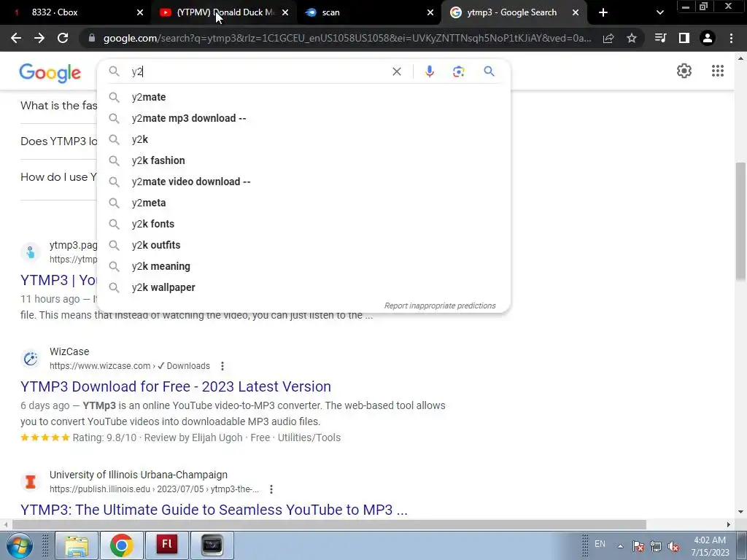The height and width of the screenshot is (560, 747).
Task: Open Chrome side panel
Action: (684, 38)
